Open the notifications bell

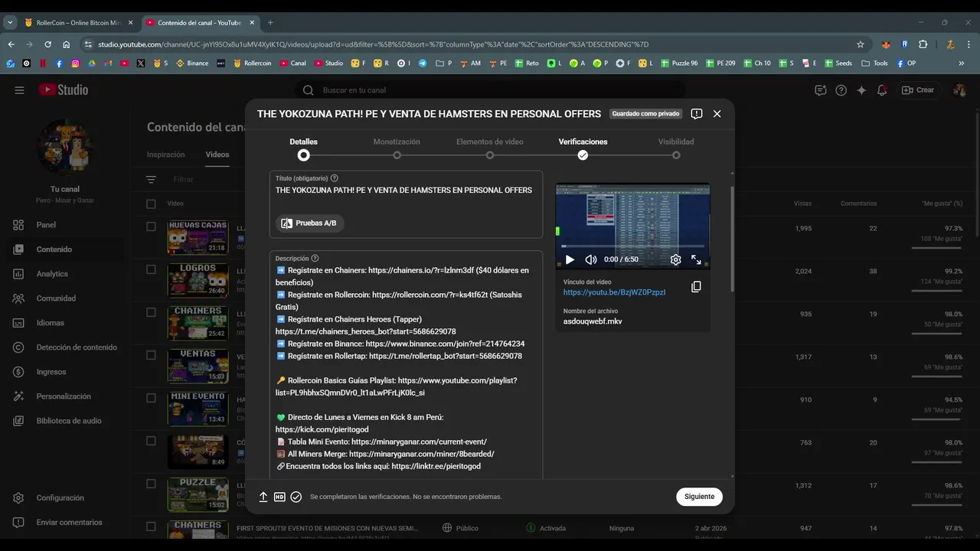[882, 90]
